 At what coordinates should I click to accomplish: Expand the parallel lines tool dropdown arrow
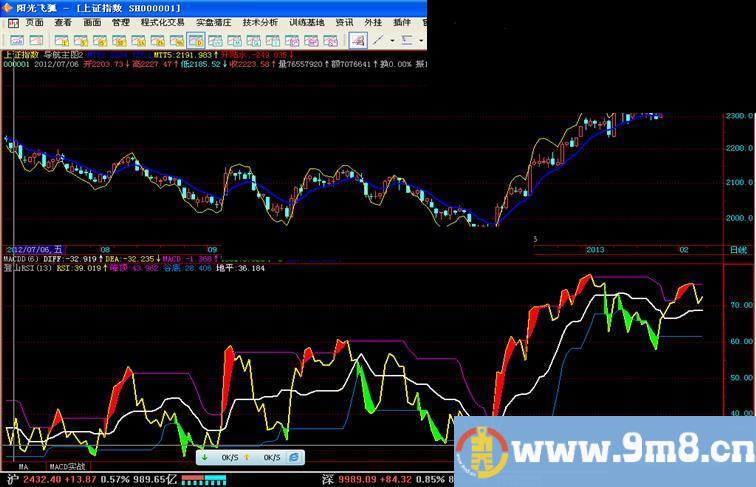419,41
